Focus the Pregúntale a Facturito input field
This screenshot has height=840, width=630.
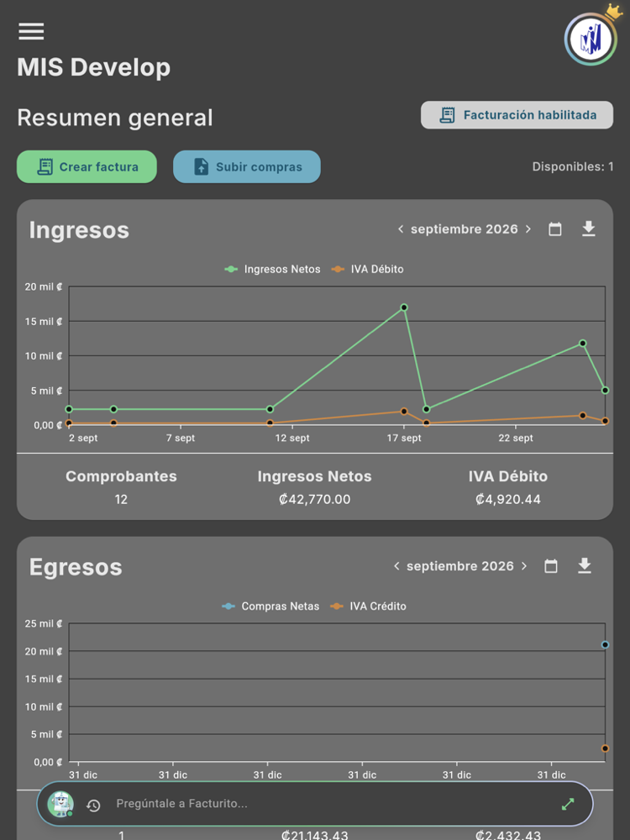[x=332, y=804]
